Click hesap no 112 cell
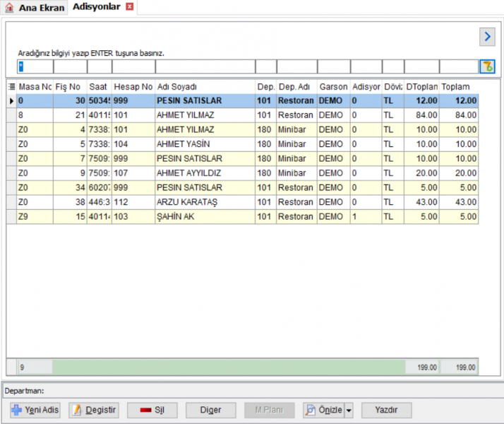 (133, 202)
